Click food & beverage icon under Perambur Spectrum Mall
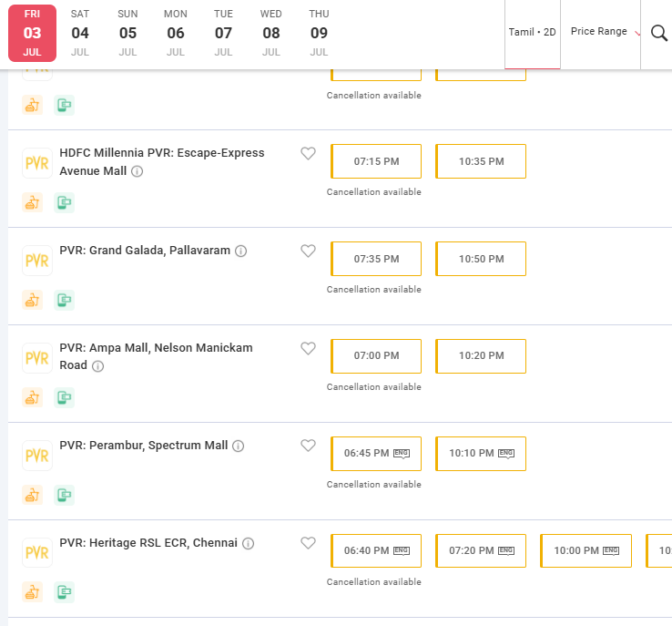The width and height of the screenshot is (672, 626). pyautogui.click(x=33, y=495)
